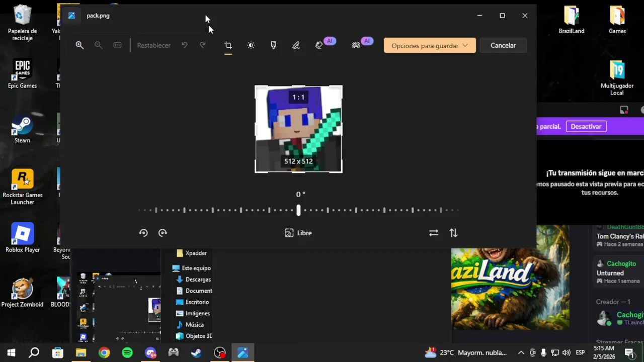
Task: Click the cropped pack.png preview image
Action: tap(298, 129)
